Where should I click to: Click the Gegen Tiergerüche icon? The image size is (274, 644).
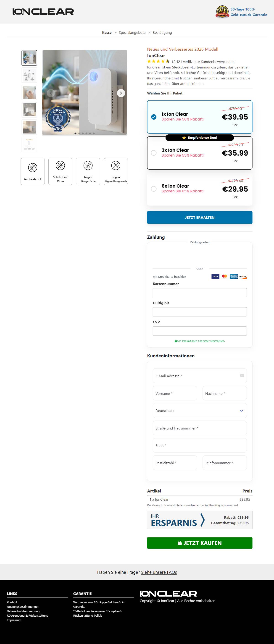[88, 165]
